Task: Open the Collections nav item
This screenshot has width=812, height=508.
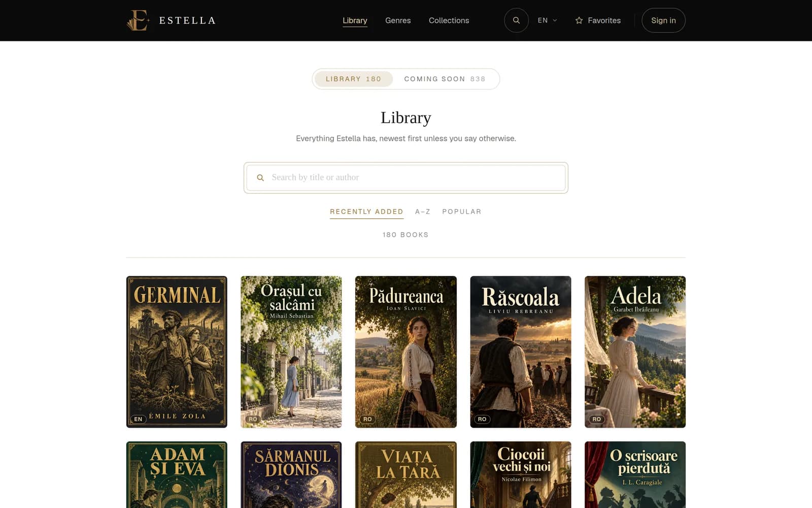Action: coord(449,20)
